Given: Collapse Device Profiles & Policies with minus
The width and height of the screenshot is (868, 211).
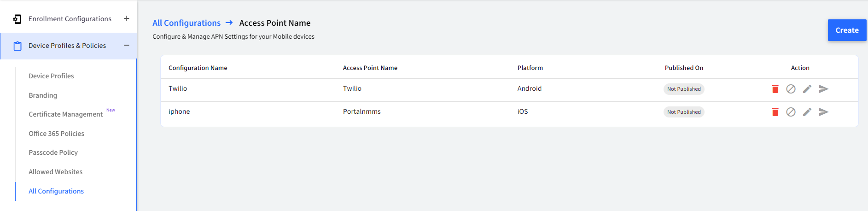Looking at the screenshot, I should pyautogui.click(x=127, y=45).
